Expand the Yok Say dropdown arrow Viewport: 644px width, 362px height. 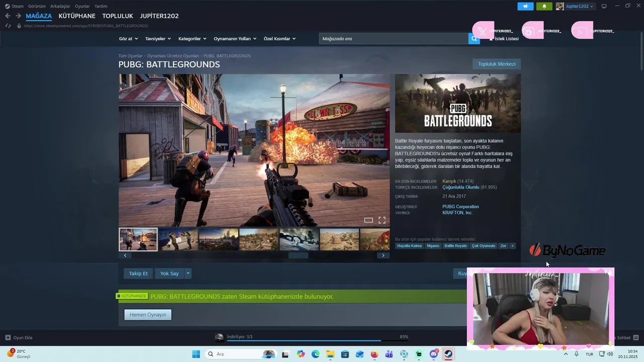click(188, 274)
